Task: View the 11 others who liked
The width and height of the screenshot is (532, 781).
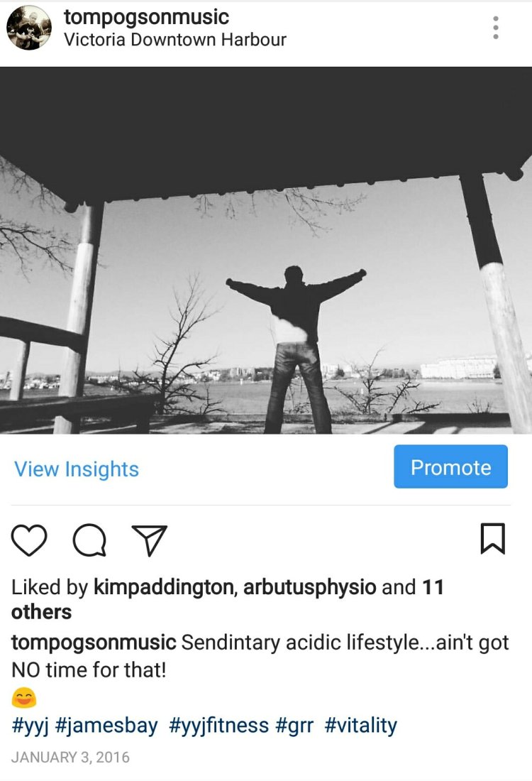Action: click(x=228, y=600)
